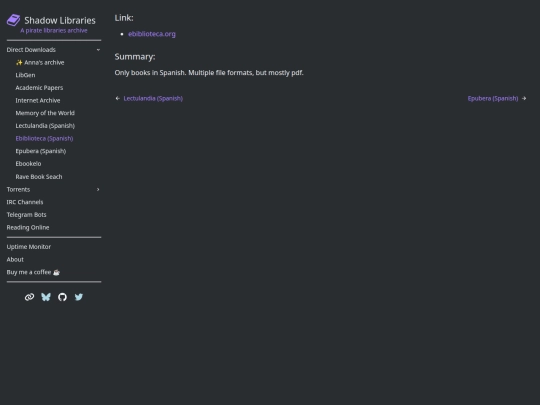The image size is (540, 405).
Task: Collapse the Direct Downloads section
Action: [98, 50]
